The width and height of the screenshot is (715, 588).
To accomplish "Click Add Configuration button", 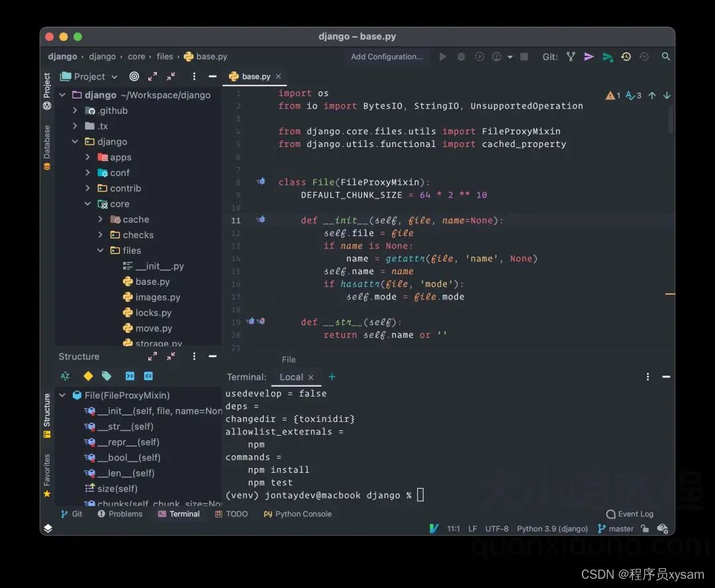I will coord(387,56).
